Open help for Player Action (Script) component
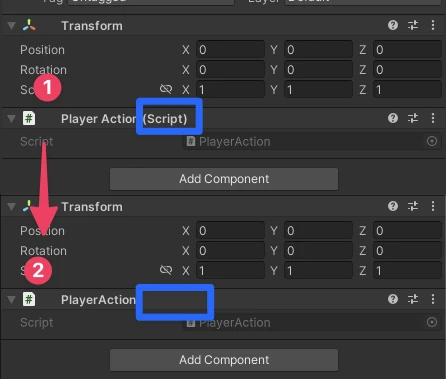This screenshot has width=446, height=379. coord(393,118)
